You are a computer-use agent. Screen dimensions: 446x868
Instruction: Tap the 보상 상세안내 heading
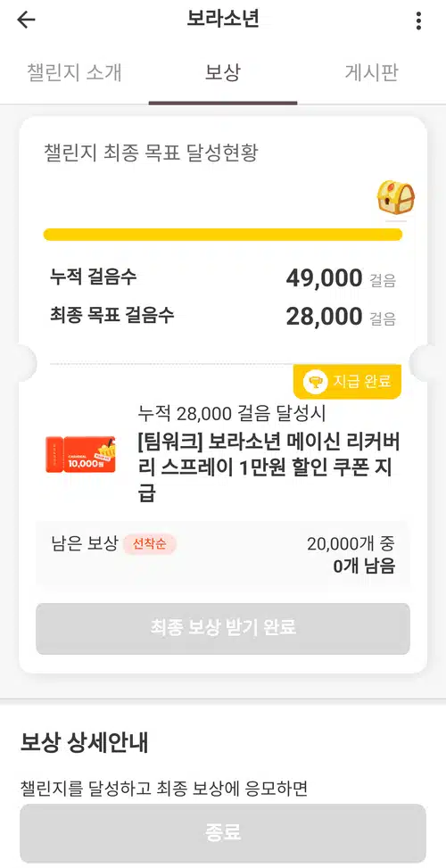(x=84, y=743)
